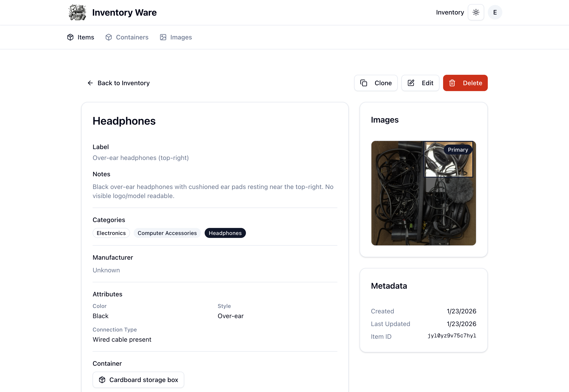Click the back arrow next to Back to Inventory
Viewport: 569px width, 392px height.
90,83
